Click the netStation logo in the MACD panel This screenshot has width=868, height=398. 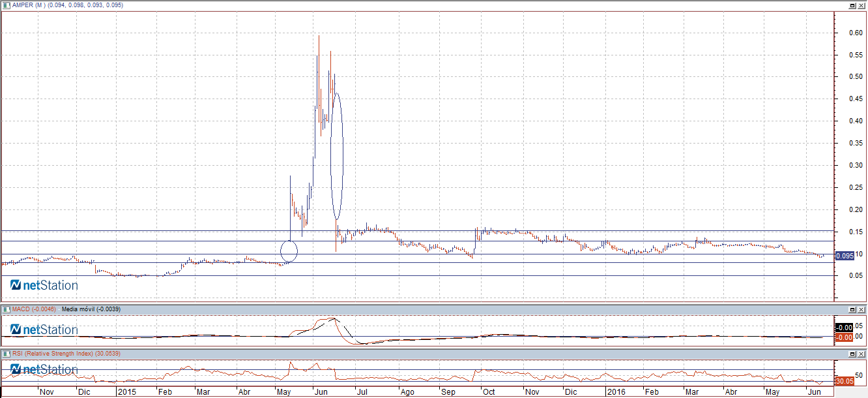[x=44, y=329]
